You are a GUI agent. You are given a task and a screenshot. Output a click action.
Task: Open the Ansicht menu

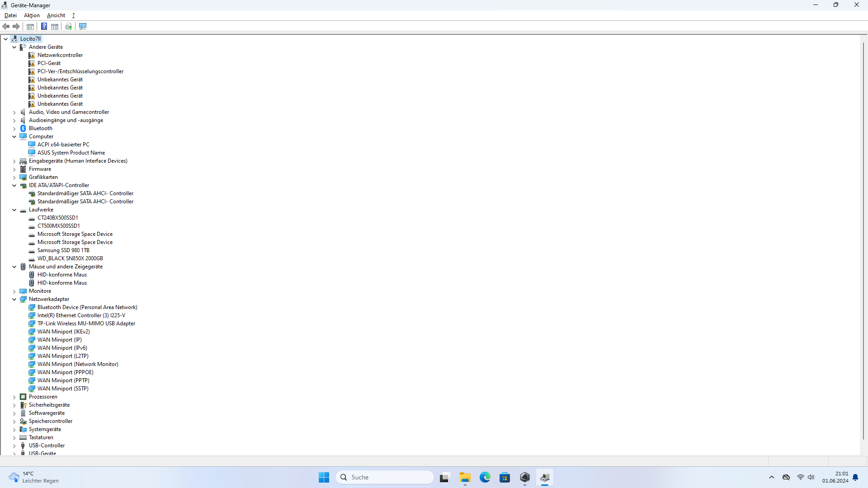[56, 15]
